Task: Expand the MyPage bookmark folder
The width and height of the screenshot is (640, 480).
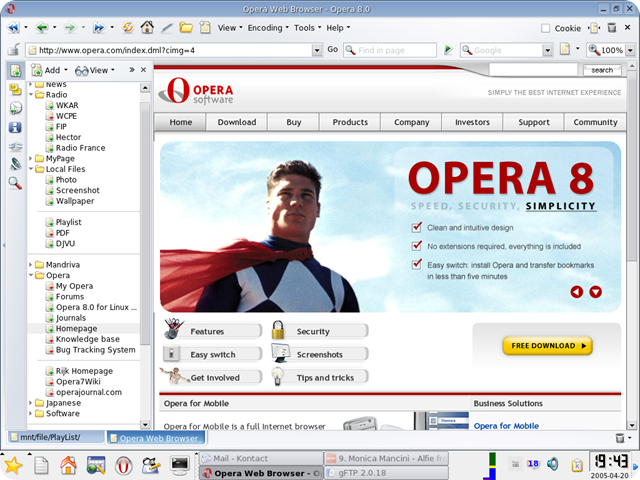Action: (31, 158)
